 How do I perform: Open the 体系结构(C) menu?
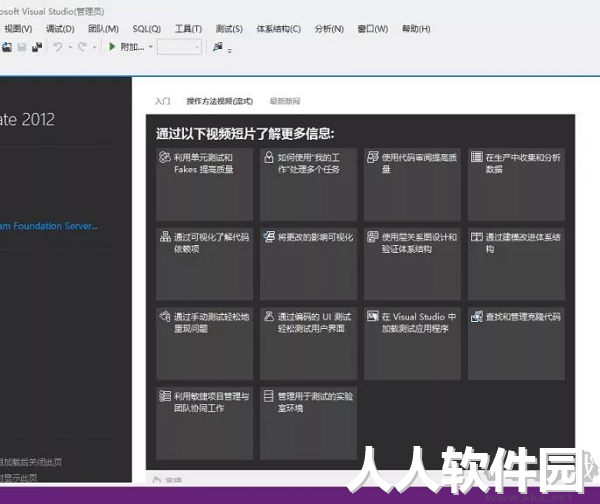coord(279,29)
